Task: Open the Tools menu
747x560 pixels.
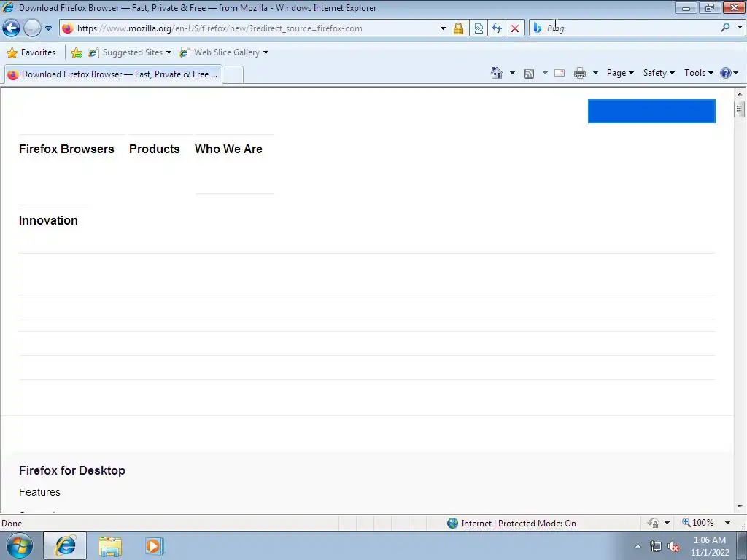Action: point(698,73)
